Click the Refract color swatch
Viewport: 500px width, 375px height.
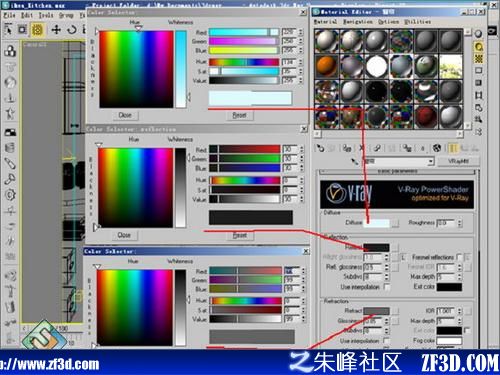pos(376,311)
